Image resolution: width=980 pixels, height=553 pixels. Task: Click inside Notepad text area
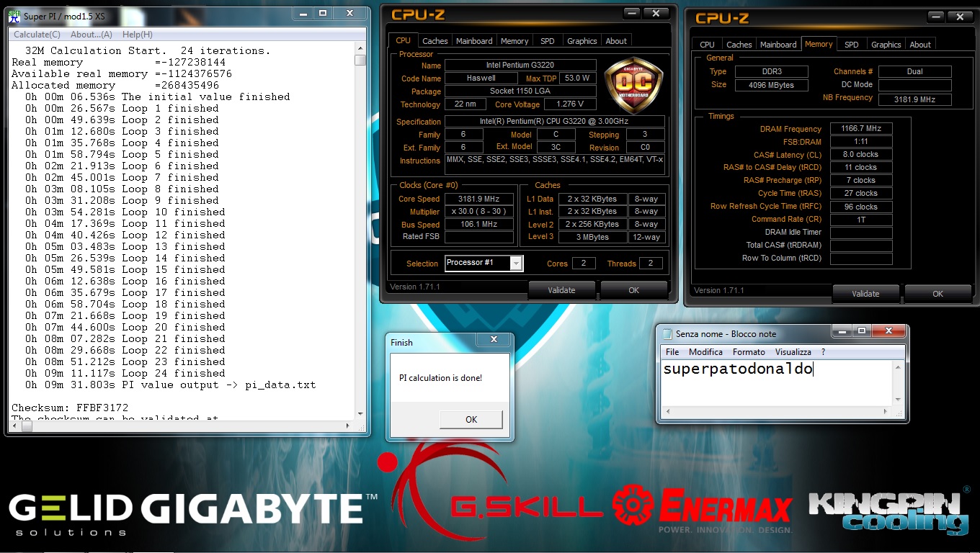click(777, 383)
